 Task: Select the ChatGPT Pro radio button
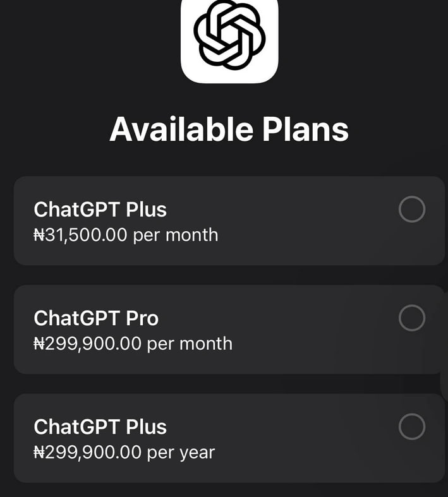[x=412, y=318]
